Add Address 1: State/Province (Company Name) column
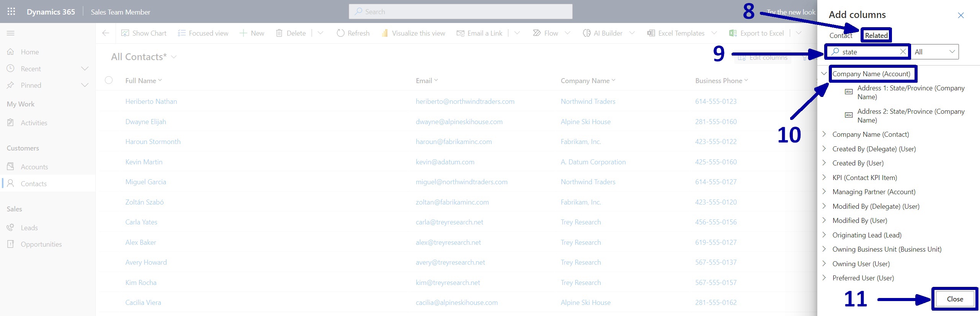 910,92
